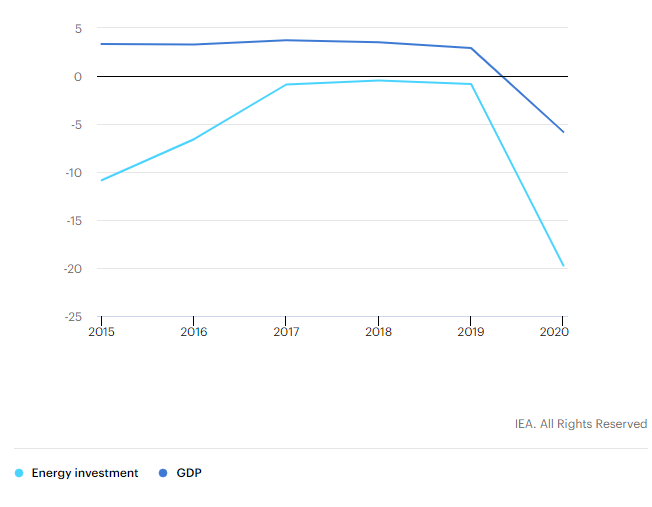The width and height of the screenshot is (652, 507).
Task: Click Energy investment line point at 2016
Action: click(193, 139)
